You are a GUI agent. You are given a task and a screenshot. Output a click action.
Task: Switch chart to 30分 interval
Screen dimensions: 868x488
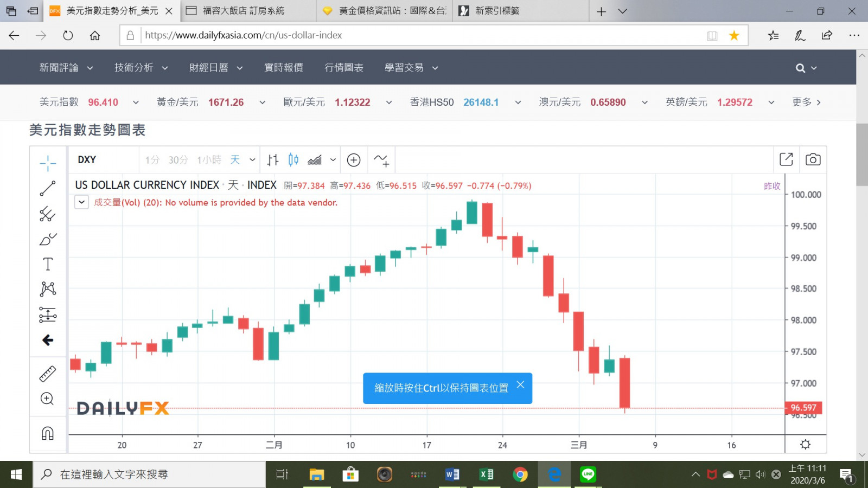178,160
